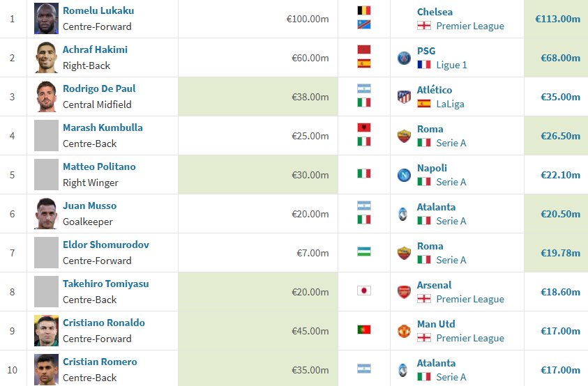The width and height of the screenshot is (588, 386).
Task: Click Roma crest in Kumbulla row
Action: (x=404, y=136)
